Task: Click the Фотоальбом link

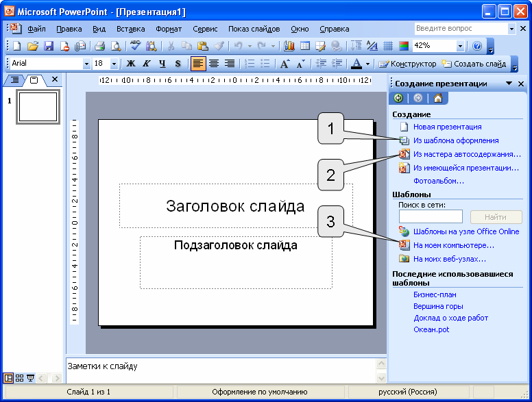Action: (x=438, y=181)
